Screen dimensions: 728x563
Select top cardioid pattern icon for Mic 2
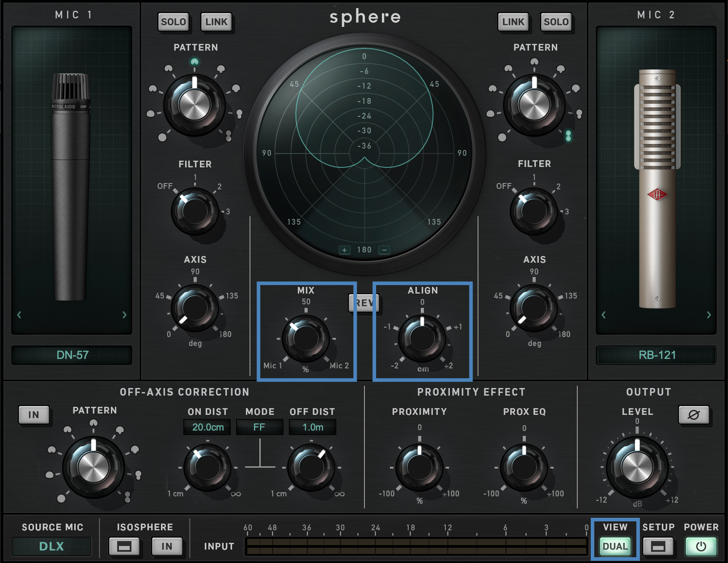click(x=534, y=61)
